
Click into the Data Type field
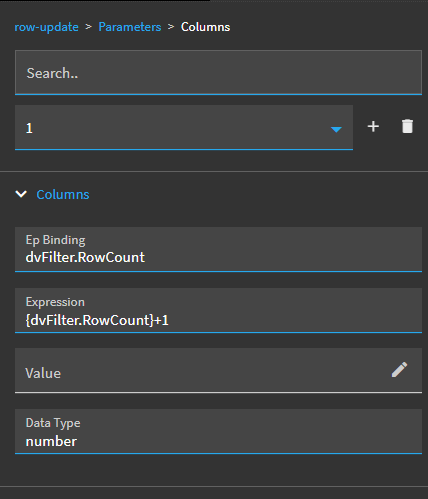pos(218,432)
